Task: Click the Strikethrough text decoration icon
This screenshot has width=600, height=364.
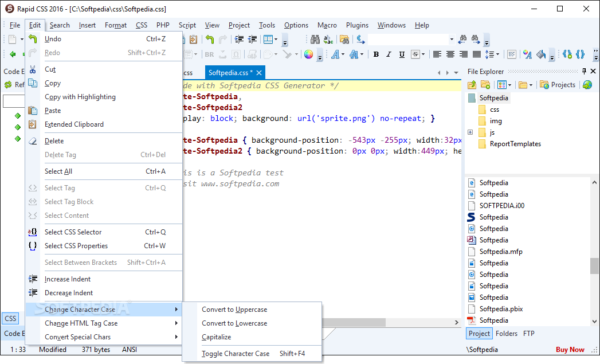Action: 415,54
